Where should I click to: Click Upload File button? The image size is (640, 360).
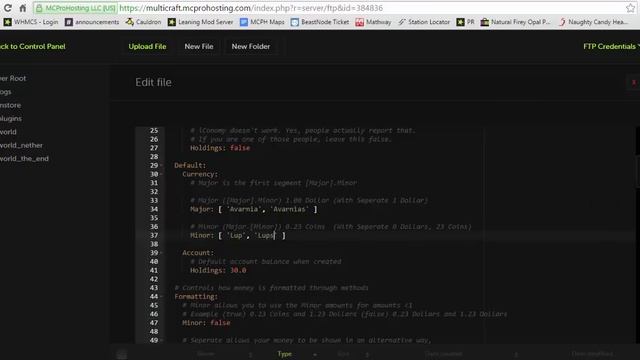point(147,47)
